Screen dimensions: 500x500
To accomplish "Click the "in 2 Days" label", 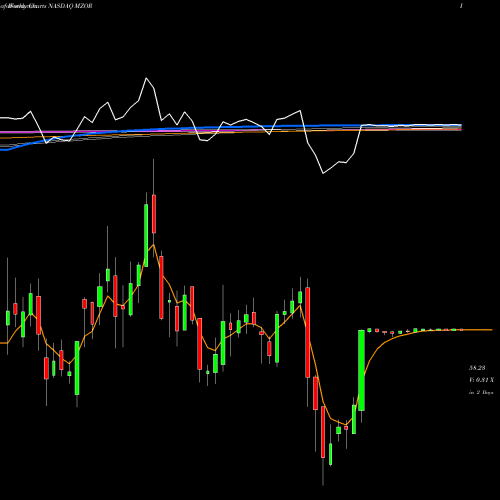I will click(481, 392).
